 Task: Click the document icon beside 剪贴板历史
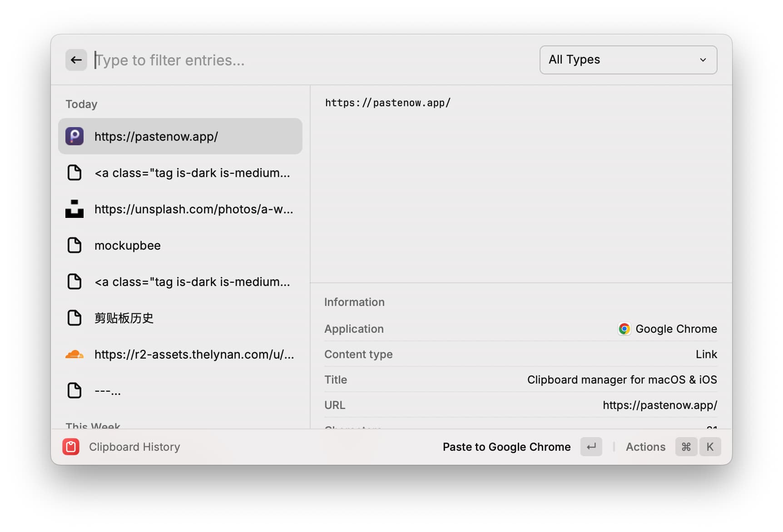(x=74, y=318)
